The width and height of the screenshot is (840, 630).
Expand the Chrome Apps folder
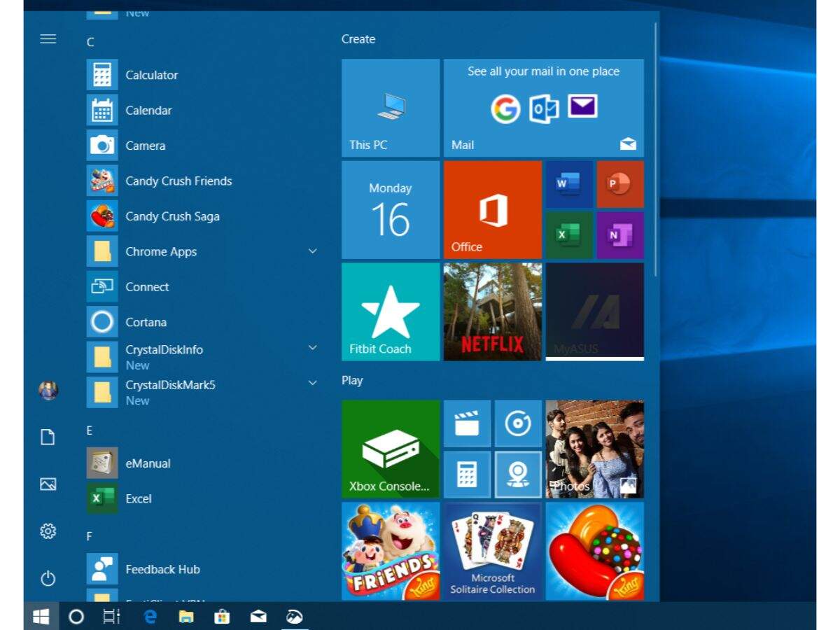click(x=312, y=251)
